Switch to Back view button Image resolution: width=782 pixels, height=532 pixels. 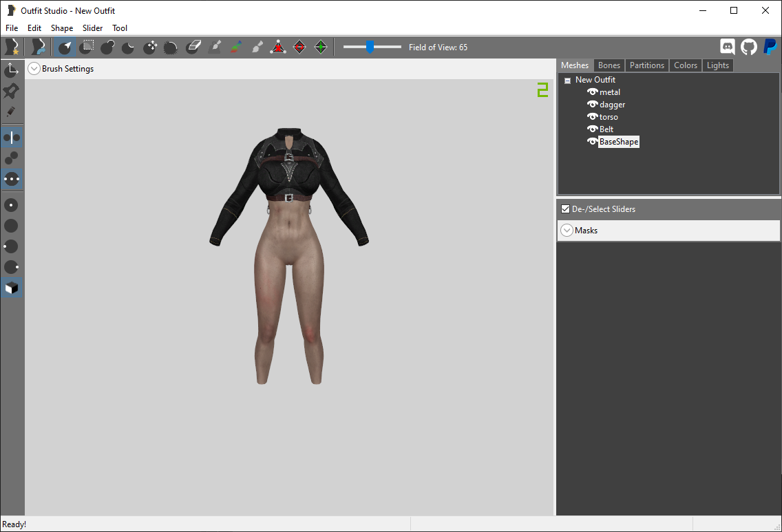(12, 226)
